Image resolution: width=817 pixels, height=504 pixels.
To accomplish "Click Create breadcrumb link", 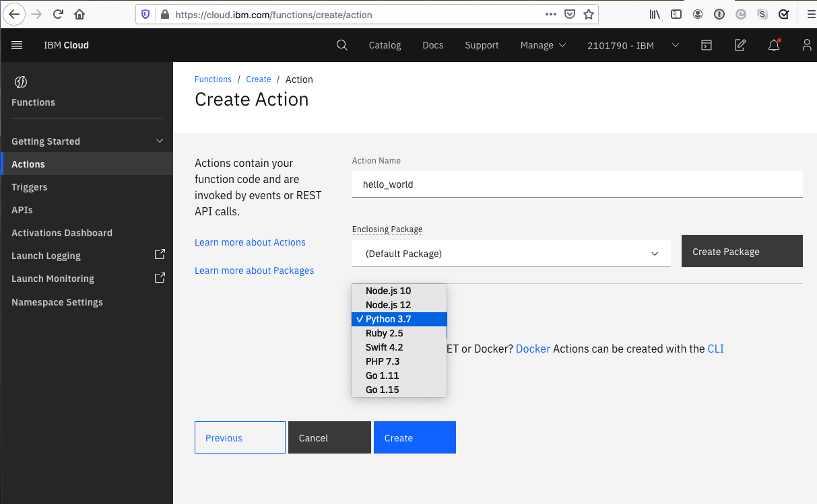I will click(x=259, y=79).
